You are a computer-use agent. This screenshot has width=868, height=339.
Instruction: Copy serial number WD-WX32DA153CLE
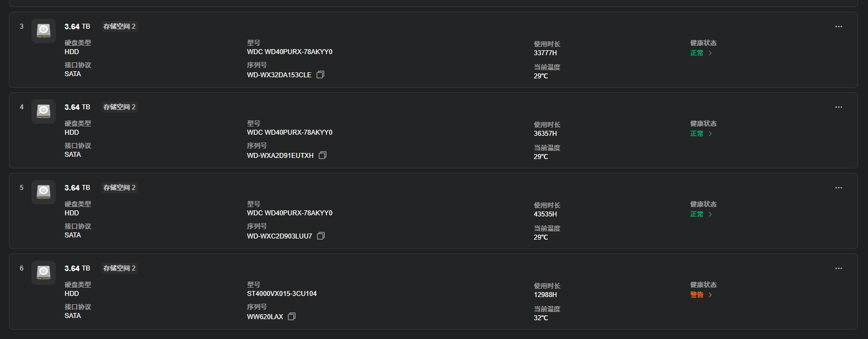click(320, 75)
